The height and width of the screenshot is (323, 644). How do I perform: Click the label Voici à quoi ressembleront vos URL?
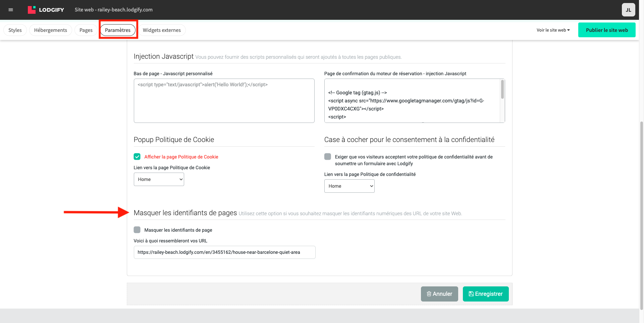coord(170,241)
